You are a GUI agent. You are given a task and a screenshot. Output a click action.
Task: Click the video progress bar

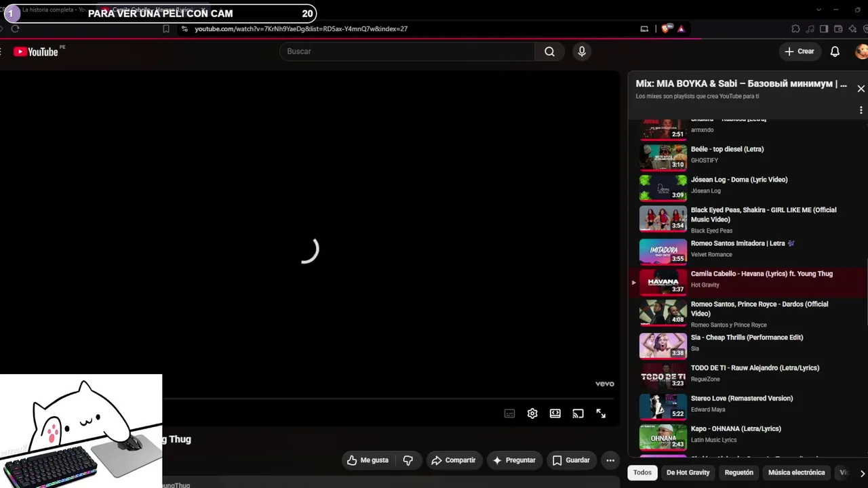coord(389,399)
